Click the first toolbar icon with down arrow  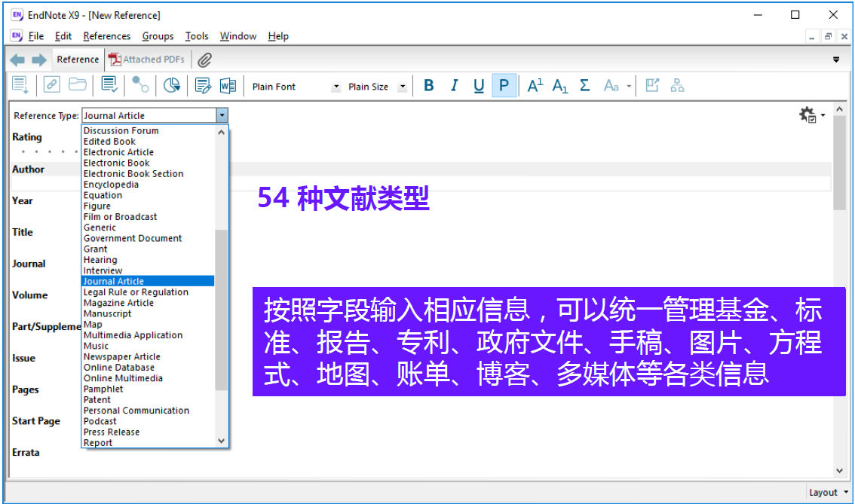20,86
